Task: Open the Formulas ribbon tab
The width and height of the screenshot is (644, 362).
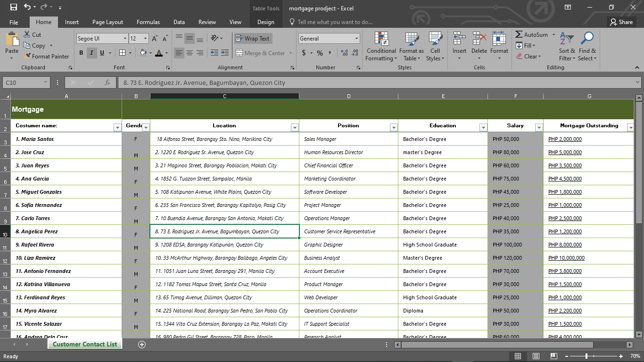Action: tap(148, 22)
